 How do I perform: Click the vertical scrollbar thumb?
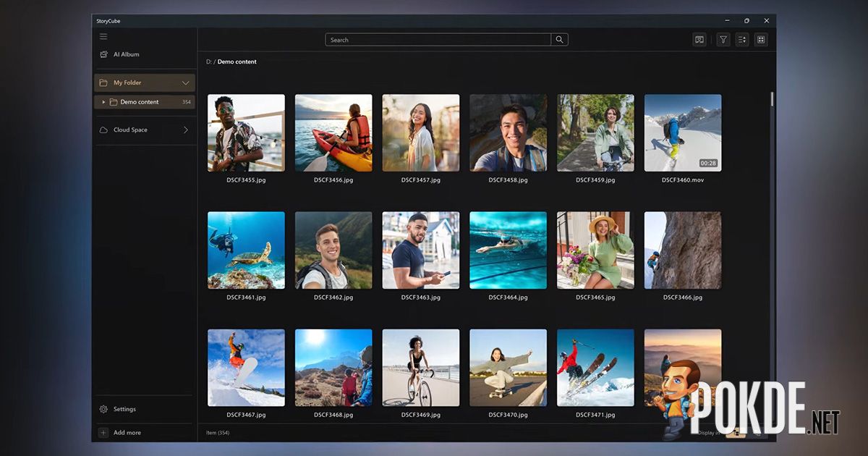[772, 98]
